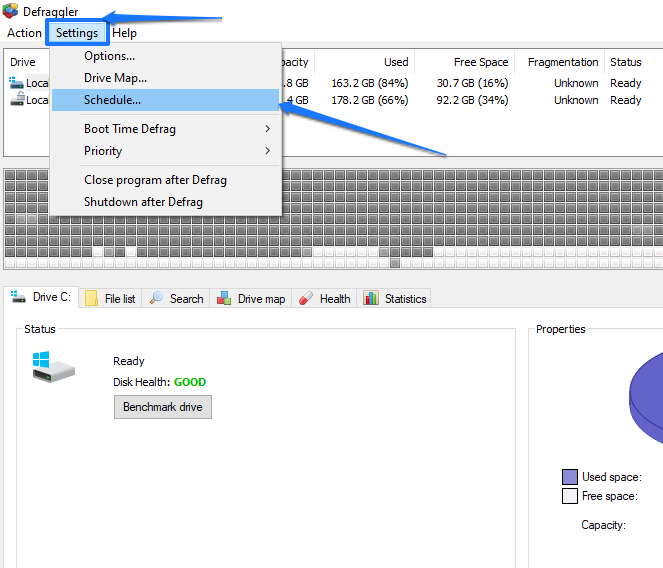The height and width of the screenshot is (568, 663).
Task: Click the Used space purple color swatch
Action: tap(570, 477)
